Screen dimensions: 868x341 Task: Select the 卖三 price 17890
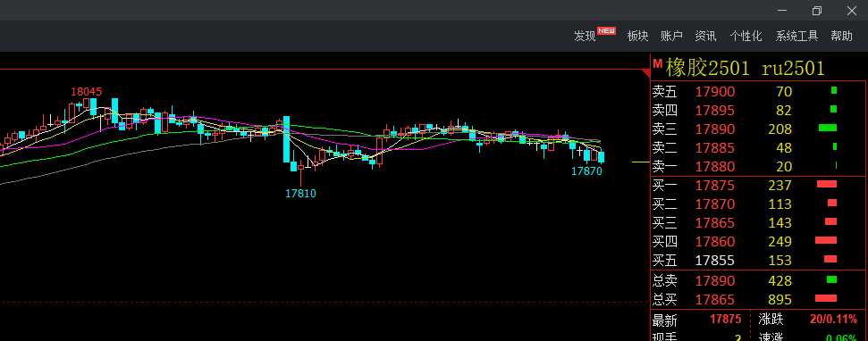(x=715, y=129)
